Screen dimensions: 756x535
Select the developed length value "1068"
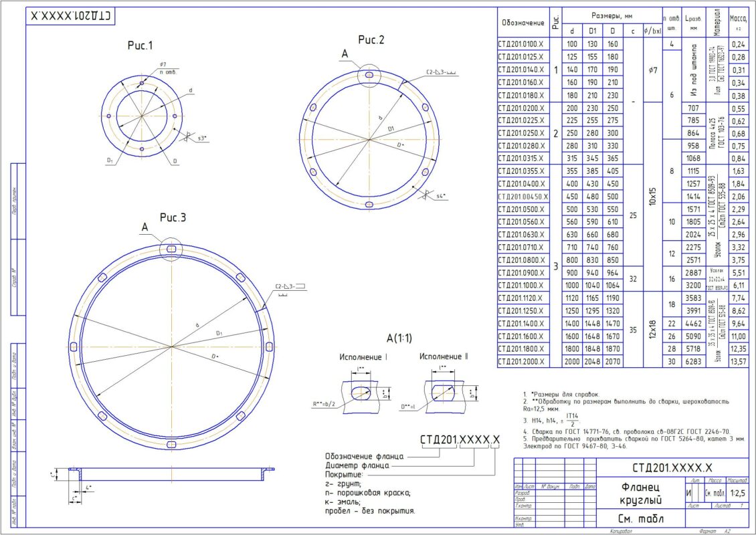(x=693, y=158)
